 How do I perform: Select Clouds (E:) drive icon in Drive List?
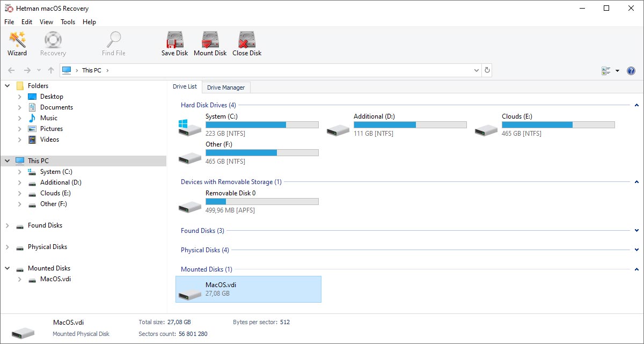click(486, 130)
